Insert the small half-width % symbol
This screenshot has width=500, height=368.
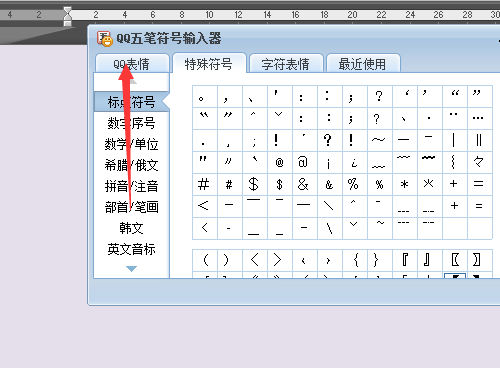(x=380, y=184)
